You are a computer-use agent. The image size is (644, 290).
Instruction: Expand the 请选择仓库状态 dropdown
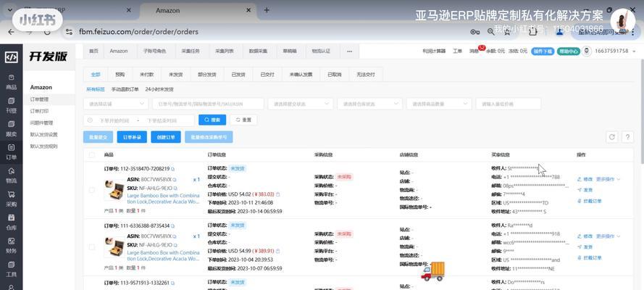pyautogui.click(x=369, y=104)
